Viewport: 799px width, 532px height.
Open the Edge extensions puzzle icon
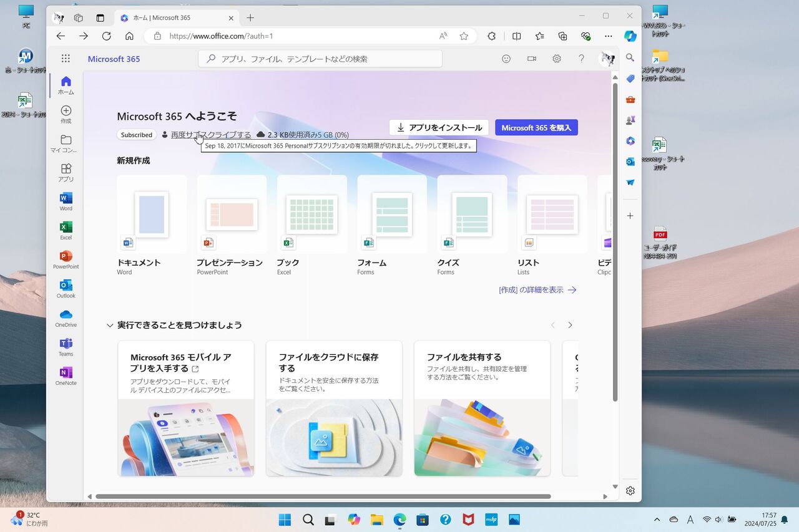point(492,36)
